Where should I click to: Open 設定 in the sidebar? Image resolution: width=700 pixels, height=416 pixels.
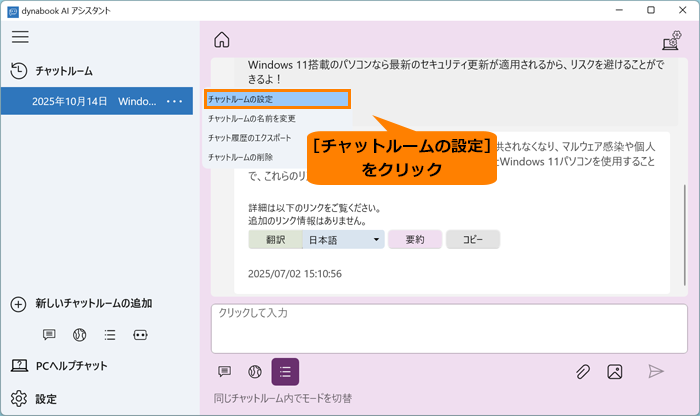[46, 399]
